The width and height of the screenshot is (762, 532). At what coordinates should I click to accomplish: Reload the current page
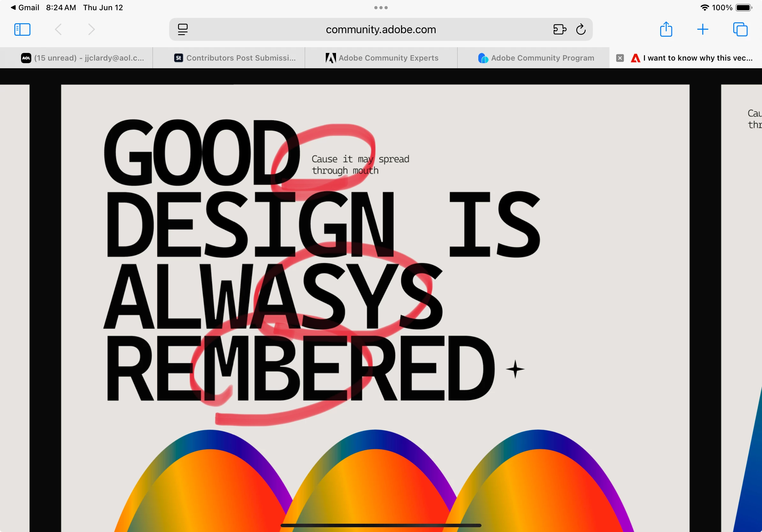pyautogui.click(x=581, y=30)
